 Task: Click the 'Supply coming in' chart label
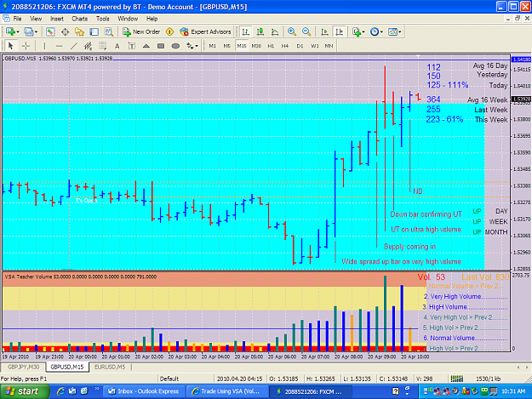click(x=409, y=247)
